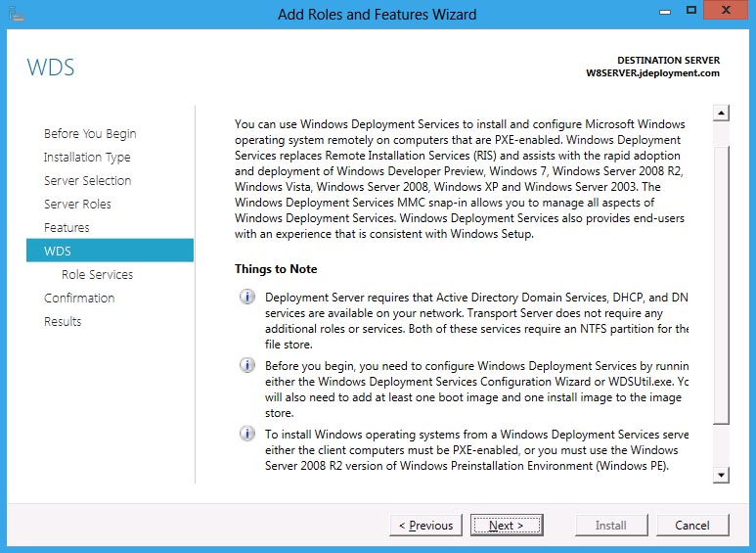Cancel the Add Roles and Features Wizard
The width and height of the screenshot is (756, 553).
point(692,526)
